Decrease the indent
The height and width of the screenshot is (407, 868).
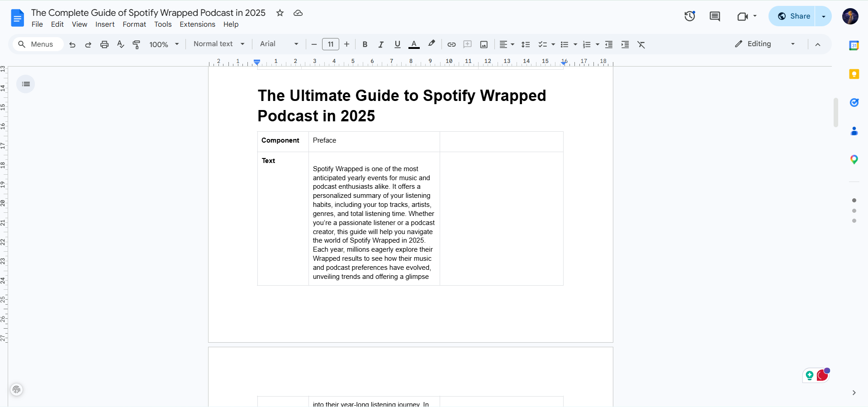click(x=609, y=44)
